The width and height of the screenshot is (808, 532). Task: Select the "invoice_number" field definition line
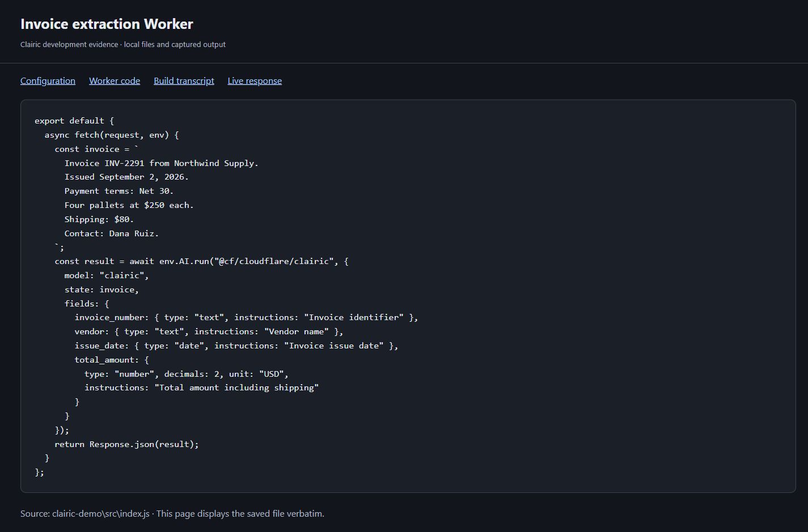pos(247,317)
